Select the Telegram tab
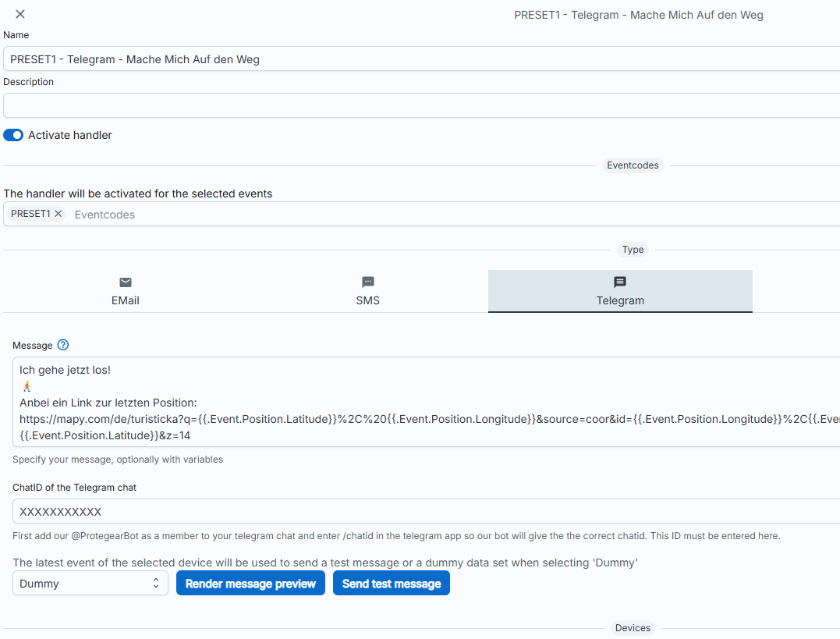Viewport: 840px width, 639px height. click(x=620, y=300)
